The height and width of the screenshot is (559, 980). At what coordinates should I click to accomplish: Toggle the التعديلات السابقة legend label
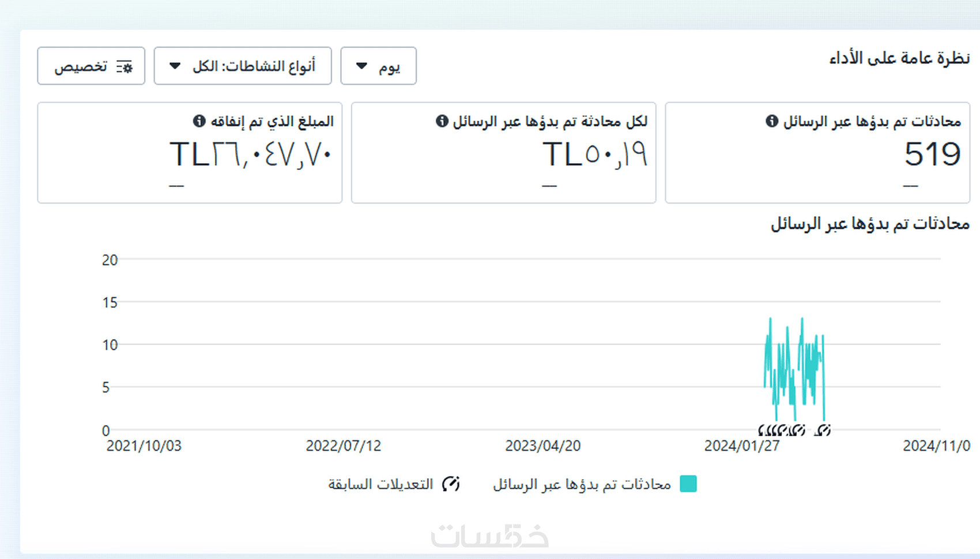380,484
